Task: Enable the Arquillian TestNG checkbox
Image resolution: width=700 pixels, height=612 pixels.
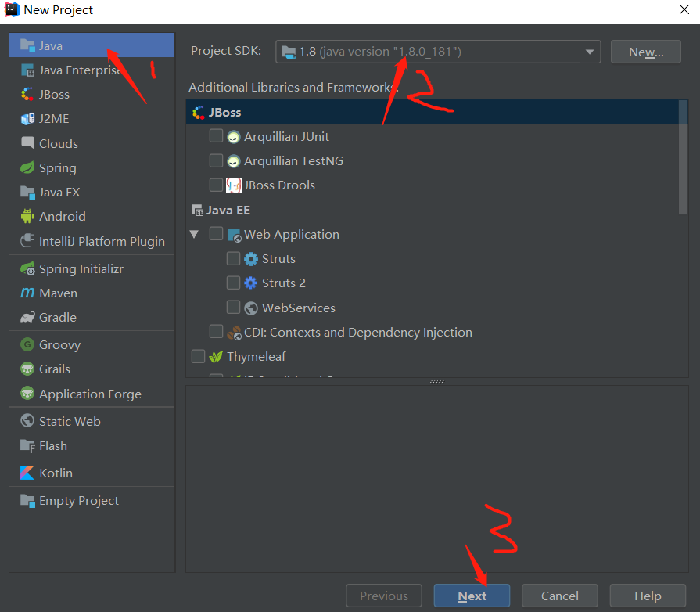Action: 216,160
